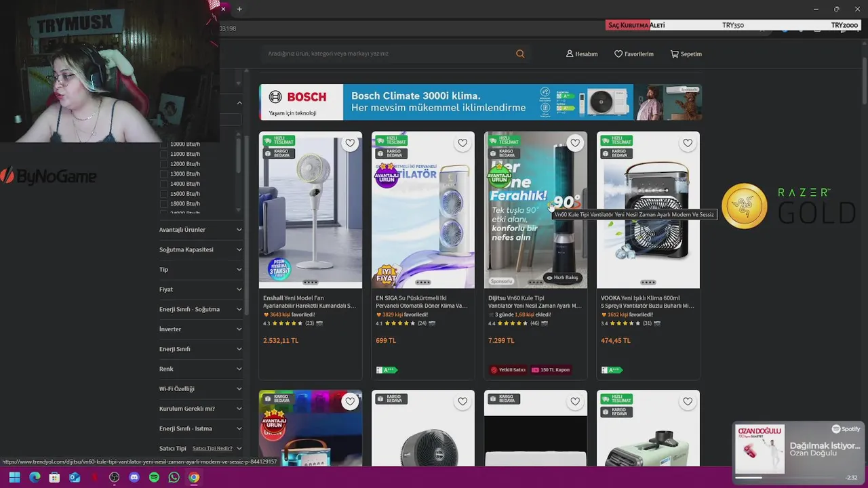Open VOOKA Yeni Işıklı Klima title
Image resolution: width=868 pixels, height=488 pixels.
tap(647, 302)
